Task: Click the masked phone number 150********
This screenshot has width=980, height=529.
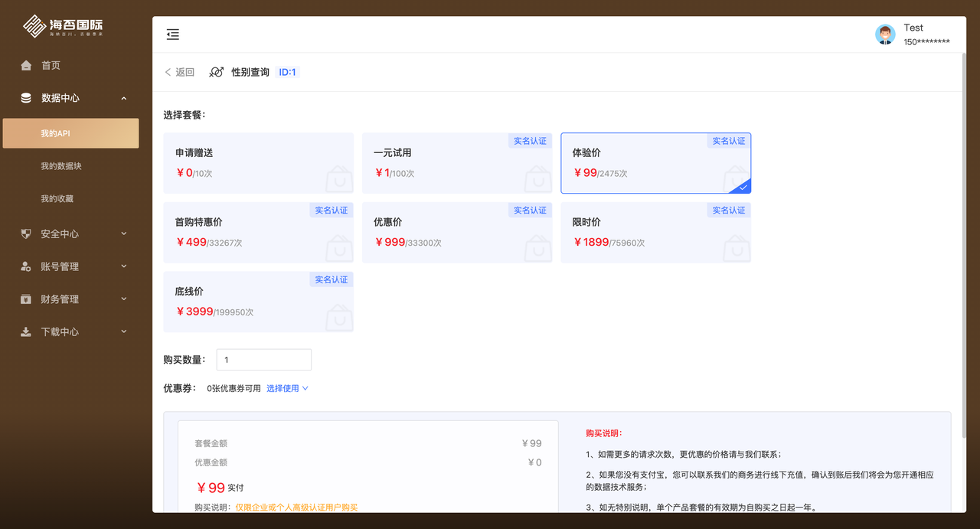Action: pos(926,42)
